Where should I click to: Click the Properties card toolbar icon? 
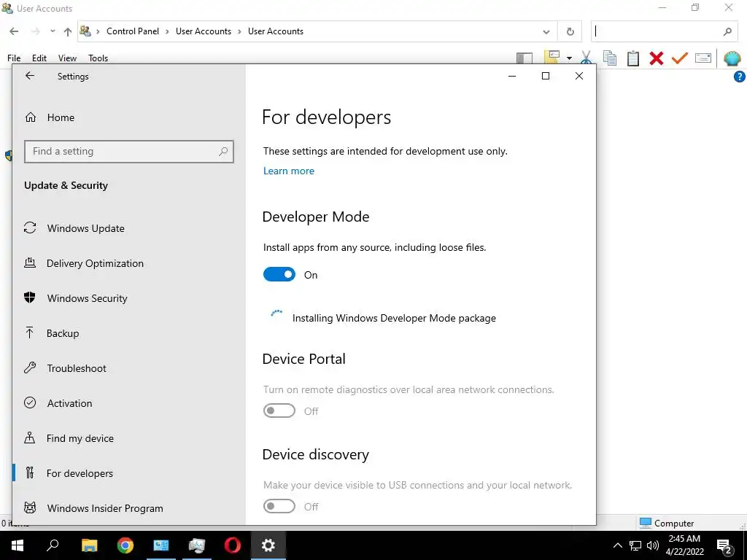coord(703,58)
